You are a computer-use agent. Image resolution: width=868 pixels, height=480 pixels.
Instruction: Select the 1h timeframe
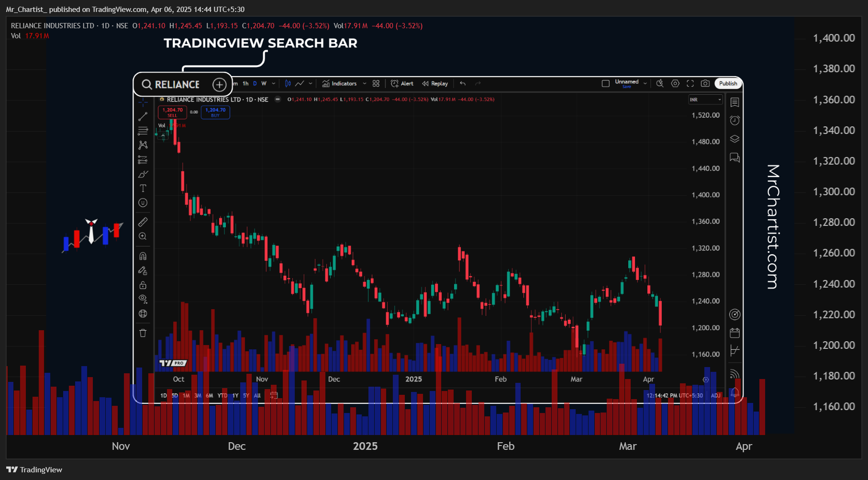point(245,84)
